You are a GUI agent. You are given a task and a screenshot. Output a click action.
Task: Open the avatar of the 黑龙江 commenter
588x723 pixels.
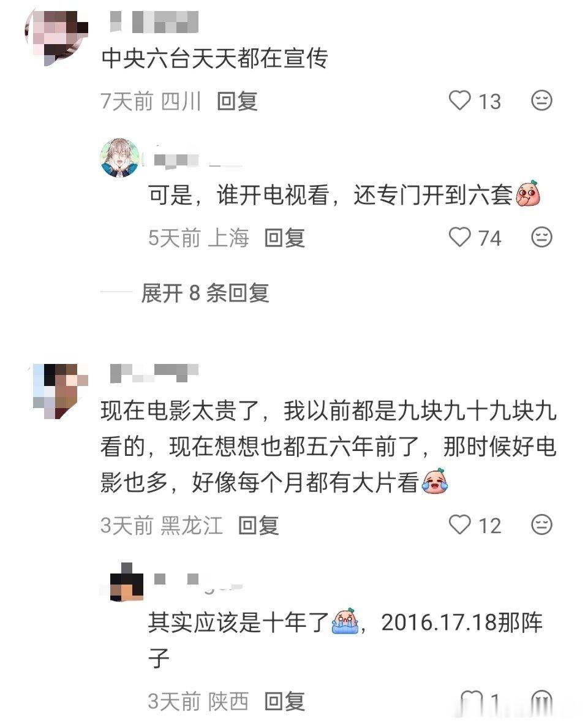click(x=59, y=391)
